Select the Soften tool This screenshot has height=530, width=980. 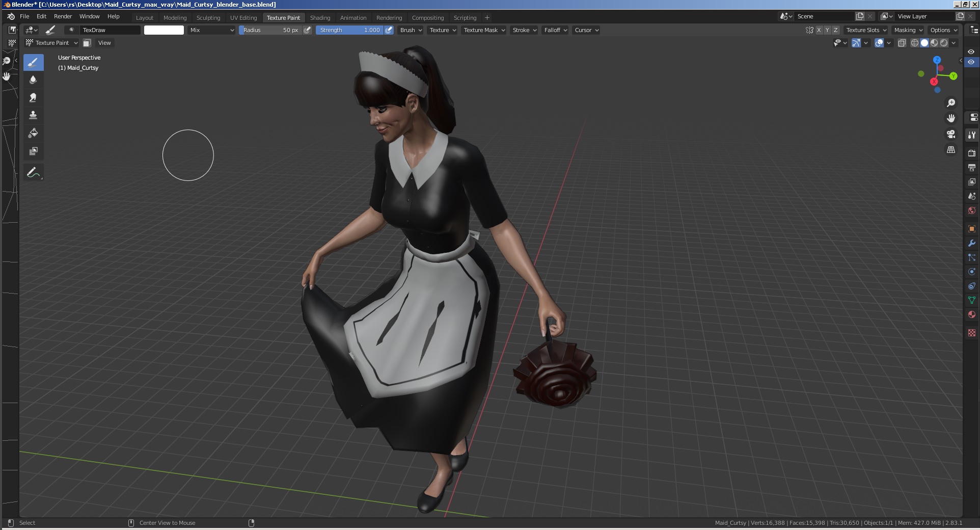pyautogui.click(x=33, y=79)
